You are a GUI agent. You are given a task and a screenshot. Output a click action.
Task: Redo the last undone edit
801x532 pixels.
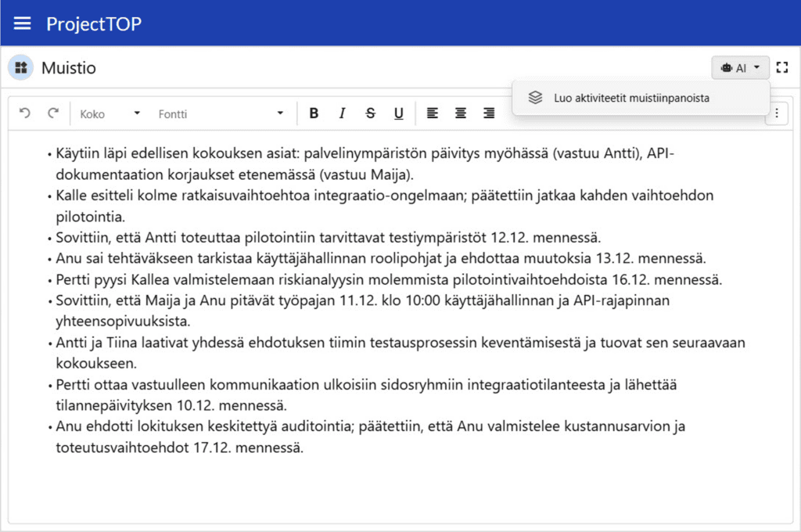tap(53, 113)
